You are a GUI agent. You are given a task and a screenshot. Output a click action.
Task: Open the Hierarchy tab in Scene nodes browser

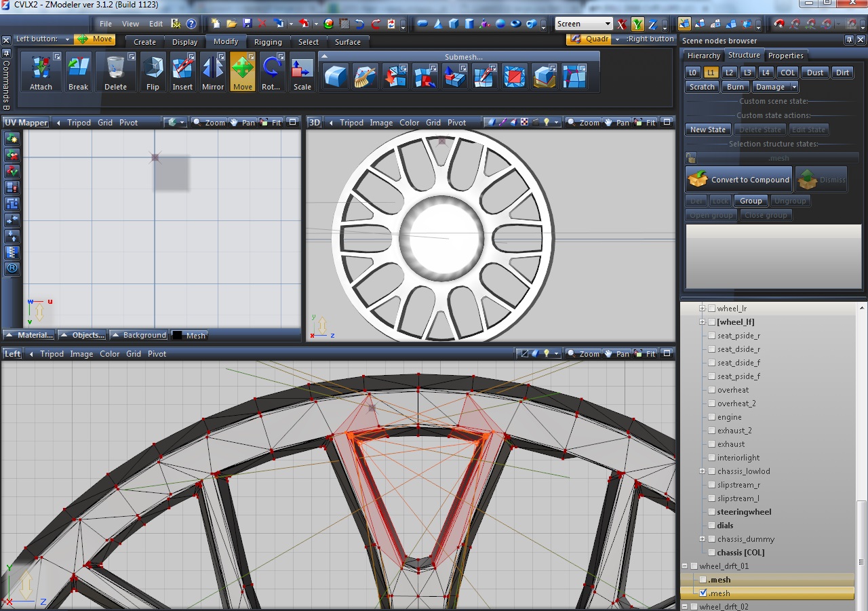tap(703, 56)
